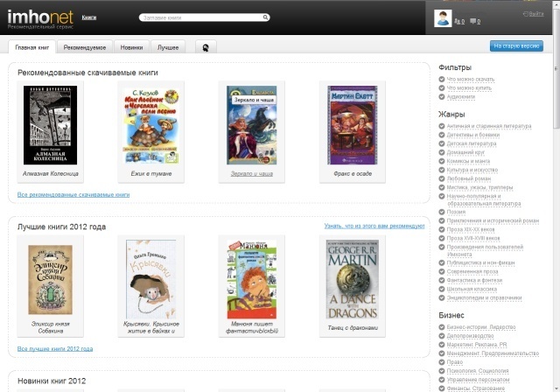The width and height of the screenshot is (560, 392).
Task: Click the check icon beside Школьная классика
Action: click(442, 289)
